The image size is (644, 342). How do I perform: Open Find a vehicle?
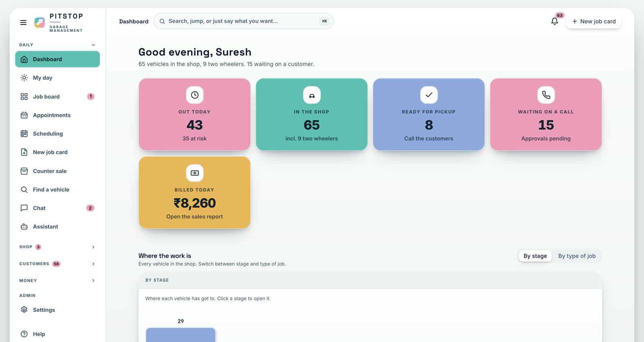coord(58,190)
